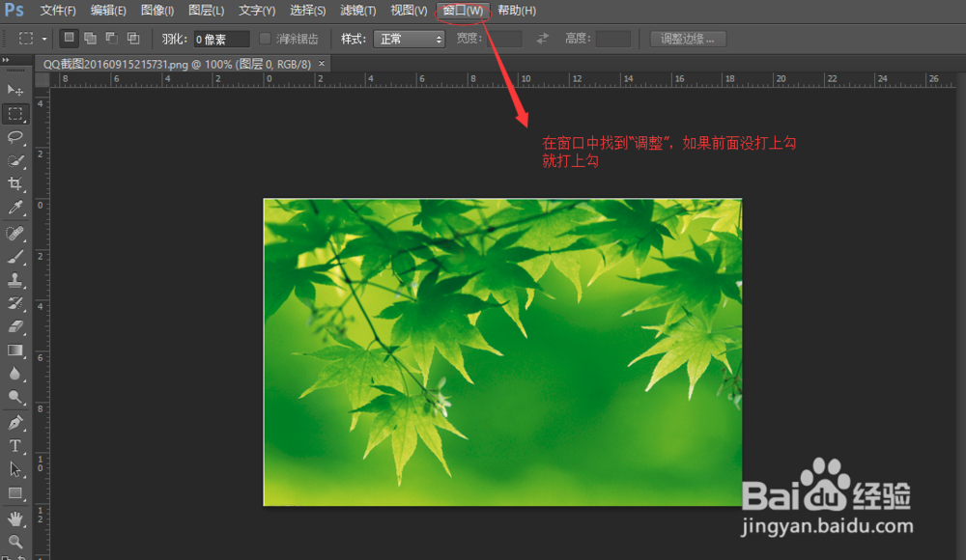Image resolution: width=966 pixels, height=560 pixels.
Task: Open the 滤镜 menu
Action: click(357, 11)
